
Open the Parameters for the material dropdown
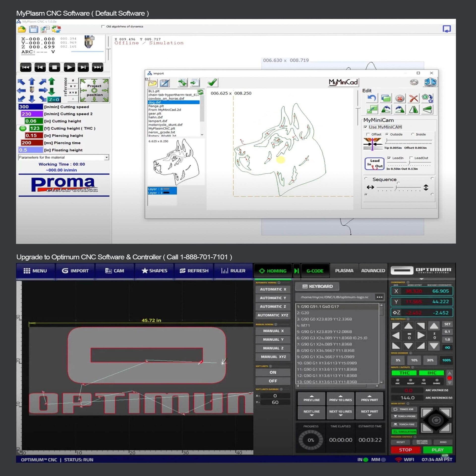point(106,157)
